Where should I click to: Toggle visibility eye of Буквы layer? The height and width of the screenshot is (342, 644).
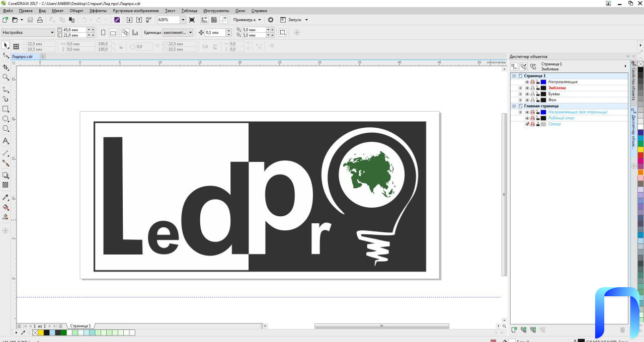click(527, 94)
